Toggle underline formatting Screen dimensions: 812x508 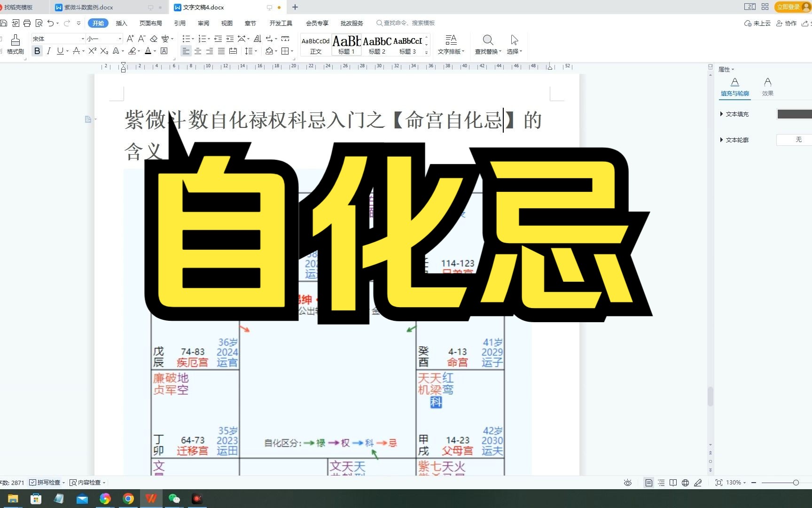[x=60, y=51]
